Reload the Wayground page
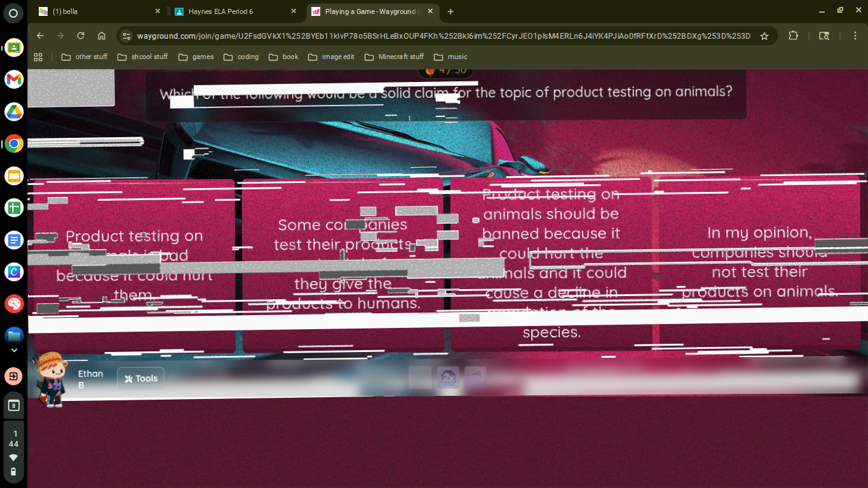 [81, 36]
